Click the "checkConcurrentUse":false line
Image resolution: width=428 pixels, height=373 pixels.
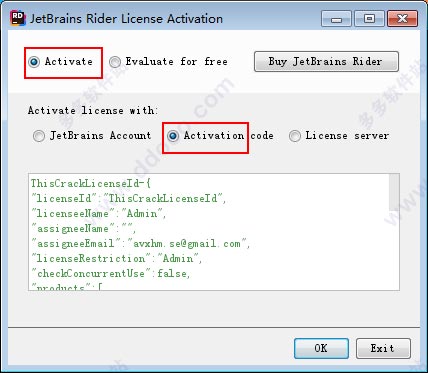111,274
